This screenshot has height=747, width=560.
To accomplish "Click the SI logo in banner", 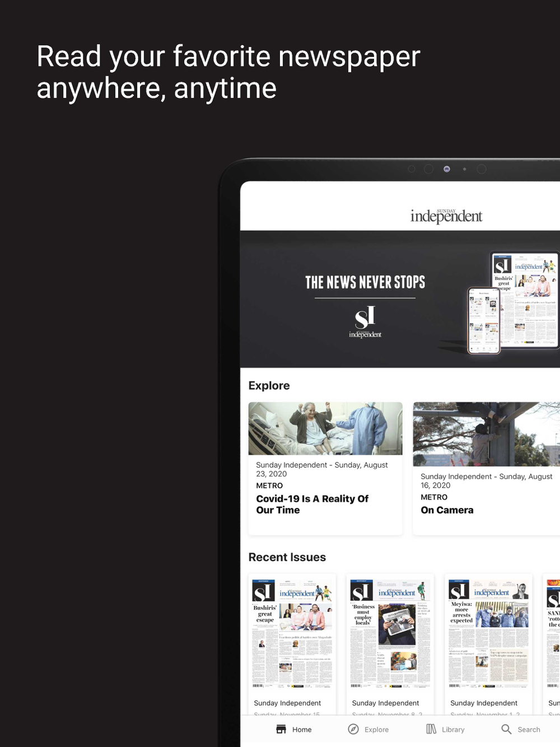I will tap(365, 322).
